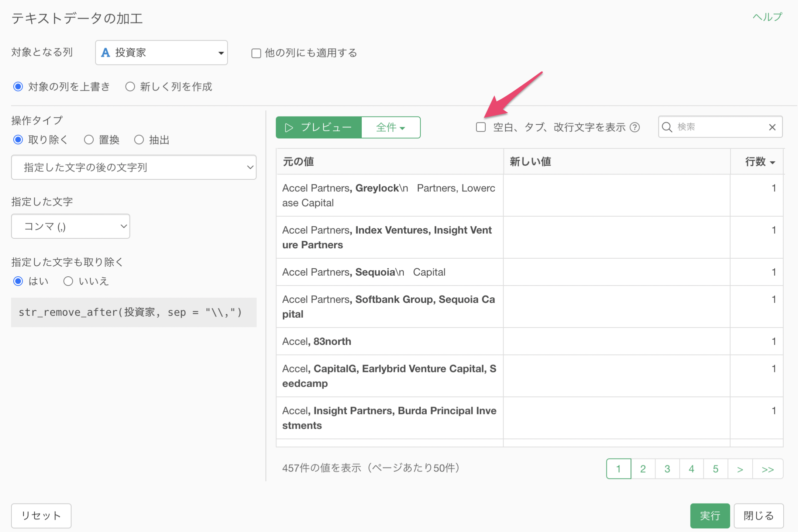This screenshot has height=532, width=798.
Task: Go to page 4 of results
Action: click(691, 469)
